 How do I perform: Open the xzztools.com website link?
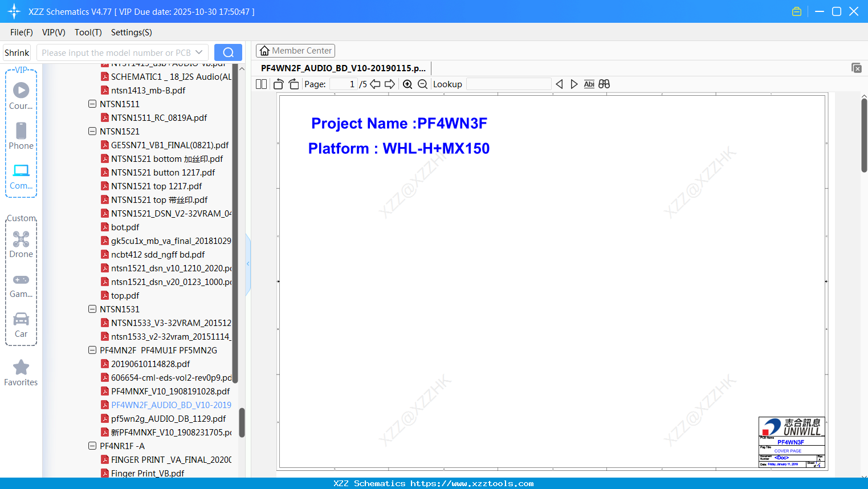click(472, 483)
